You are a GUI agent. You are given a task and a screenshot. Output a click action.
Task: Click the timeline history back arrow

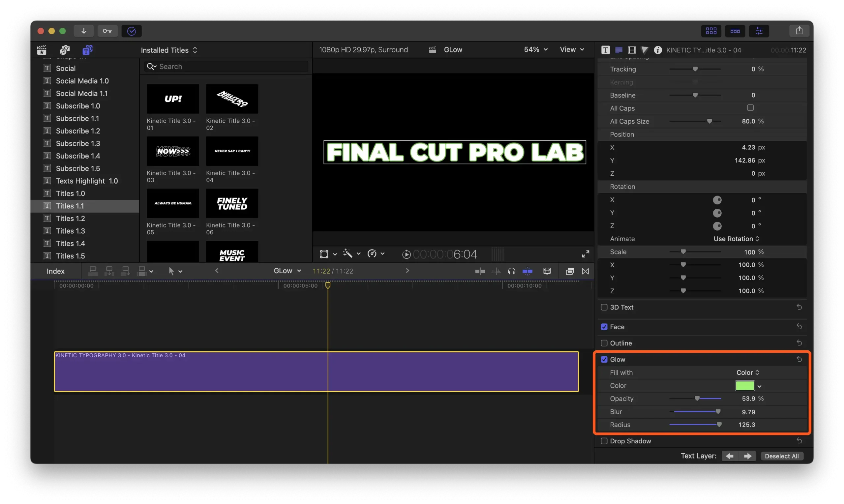tap(217, 271)
